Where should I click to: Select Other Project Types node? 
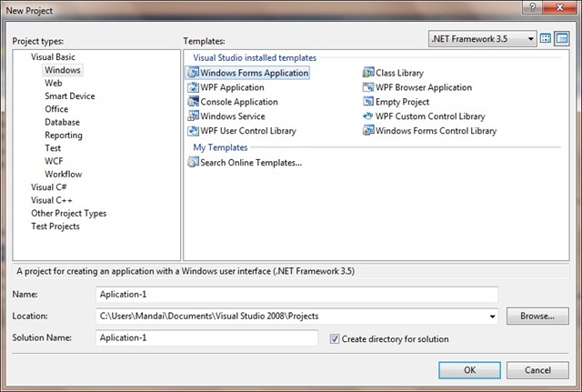(x=69, y=213)
